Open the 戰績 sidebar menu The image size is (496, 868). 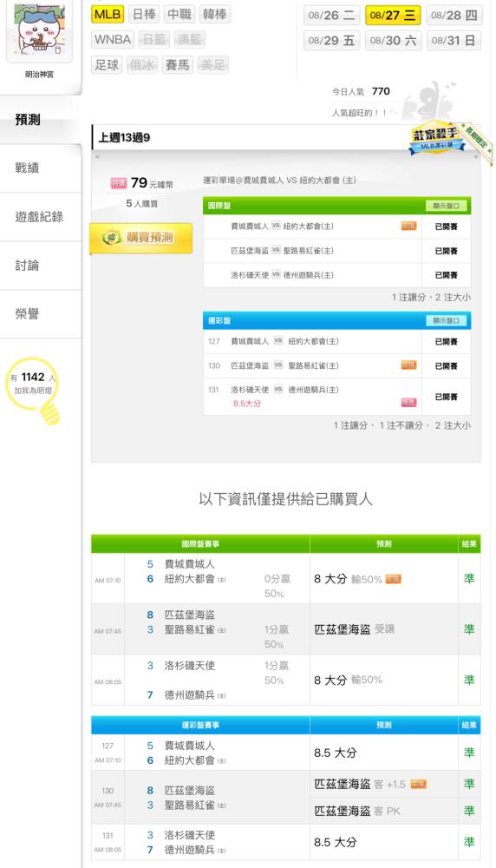[41, 168]
